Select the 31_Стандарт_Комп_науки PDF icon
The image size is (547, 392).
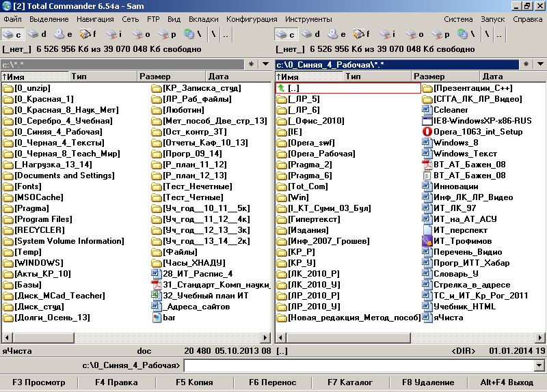pos(156,285)
